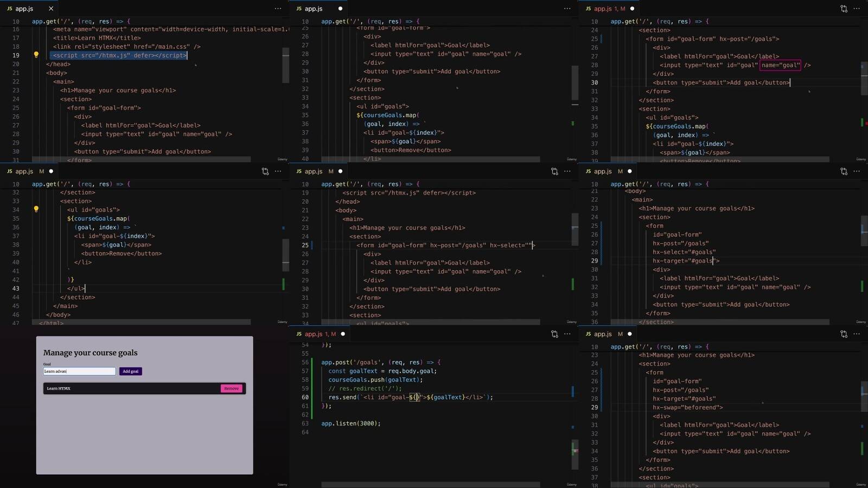Click the horizontal scrollbar under app.listen editor
Screen dimensions: 868x488
(x=430, y=484)
